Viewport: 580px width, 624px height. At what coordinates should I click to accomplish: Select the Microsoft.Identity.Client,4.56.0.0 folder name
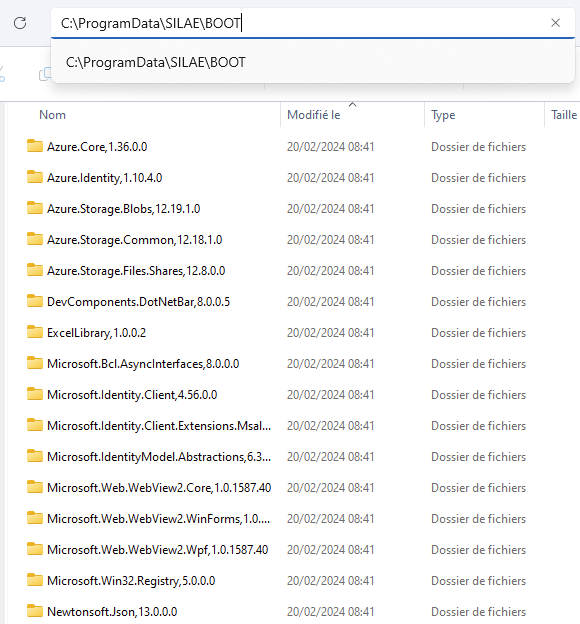click(x=132, y=395)
